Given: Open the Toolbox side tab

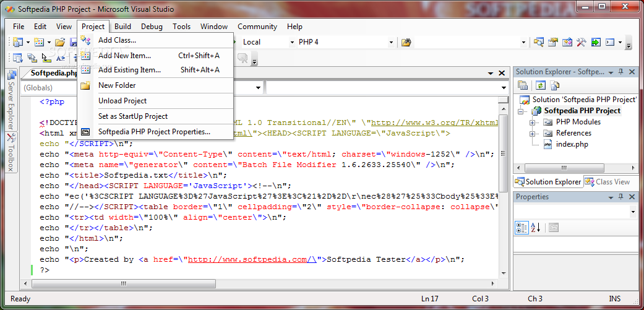Looking at the screenshot, I should tap(12, 152).
